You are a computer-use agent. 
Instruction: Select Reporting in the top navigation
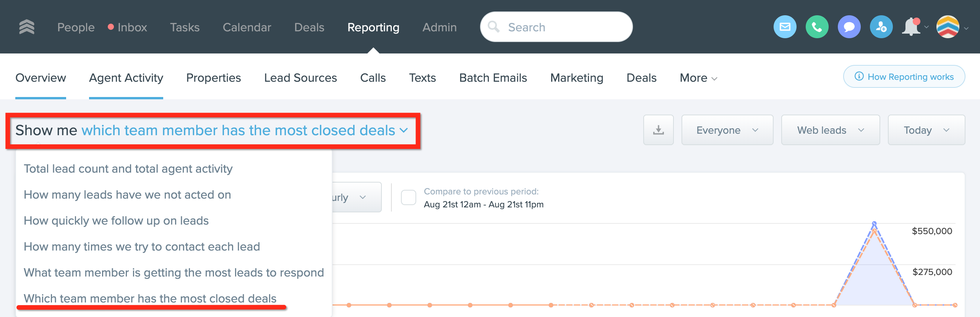tap(373, 27)
